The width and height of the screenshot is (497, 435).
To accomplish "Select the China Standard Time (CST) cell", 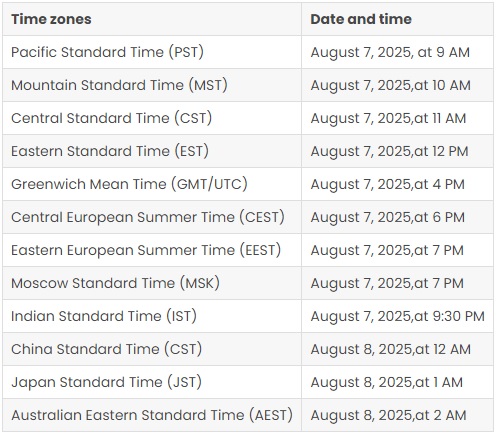I will coord(152,349).
